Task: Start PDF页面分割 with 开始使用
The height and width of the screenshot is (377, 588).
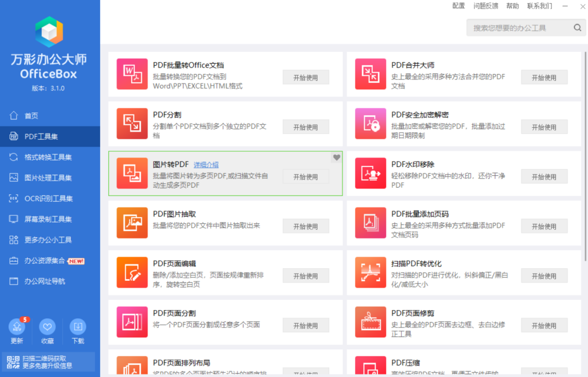Action: pyautogui.click(x=305, y=326)
